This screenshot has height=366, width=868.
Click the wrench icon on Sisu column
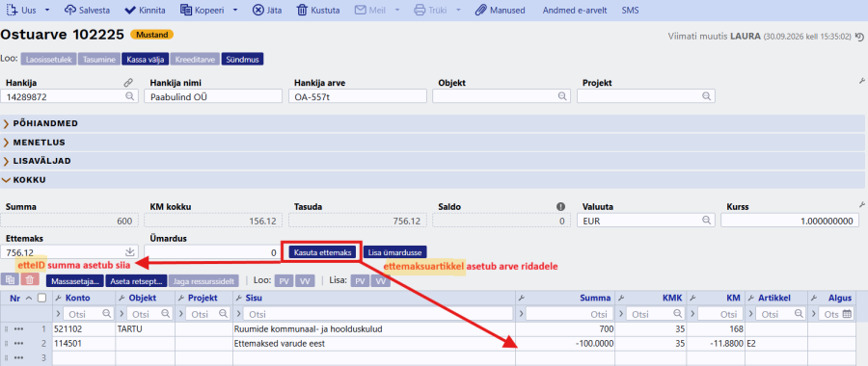pyautogui.click(x=240, y=298)
